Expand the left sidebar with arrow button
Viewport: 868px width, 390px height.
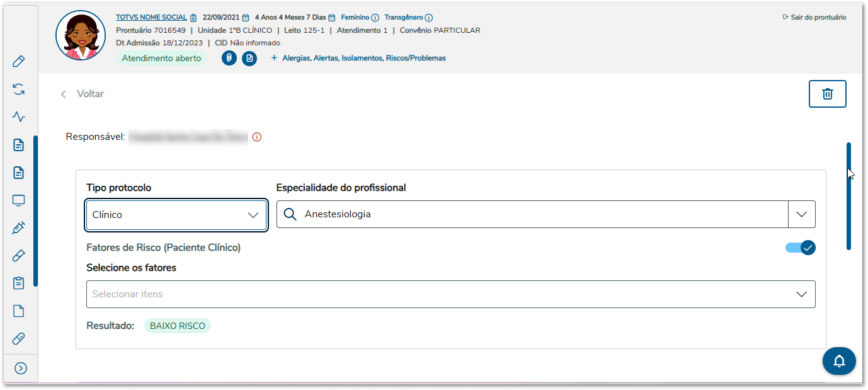point(21,368)
